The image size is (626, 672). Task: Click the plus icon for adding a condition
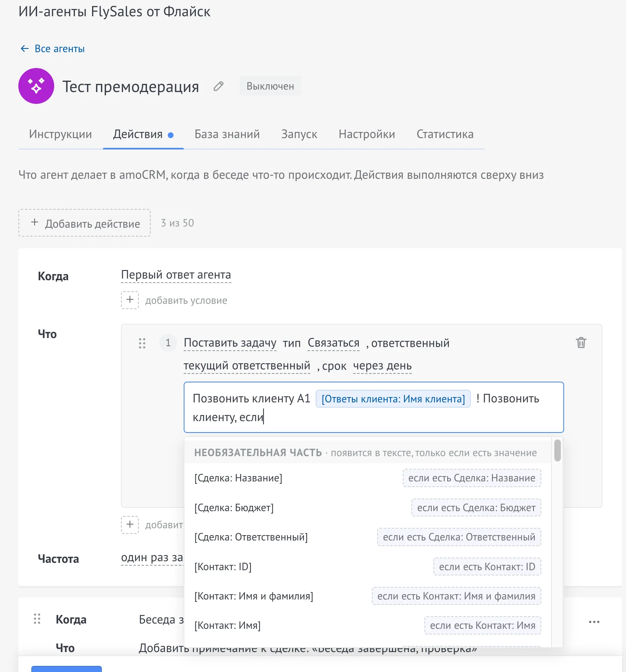tap(130, 300)
